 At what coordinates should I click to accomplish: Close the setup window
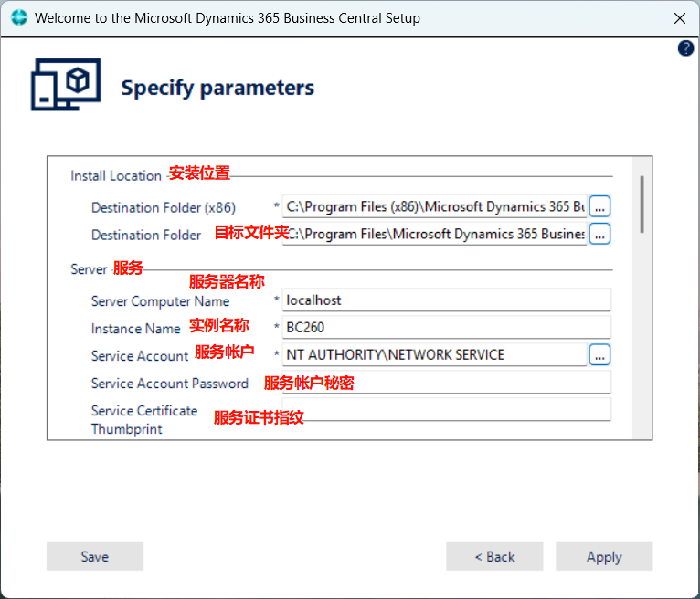coord(680,18)
